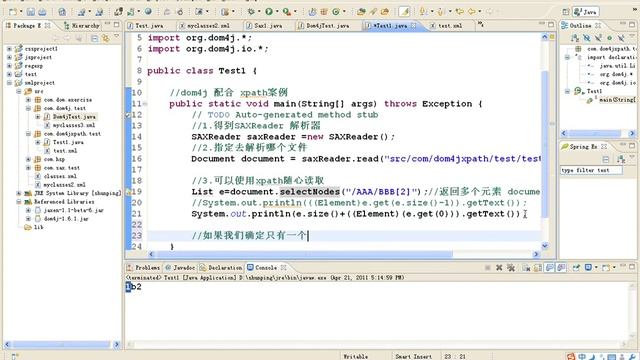Viewport: 640px width, 360px height.
Task: Open the Declaration view tab
Action: 221,268
